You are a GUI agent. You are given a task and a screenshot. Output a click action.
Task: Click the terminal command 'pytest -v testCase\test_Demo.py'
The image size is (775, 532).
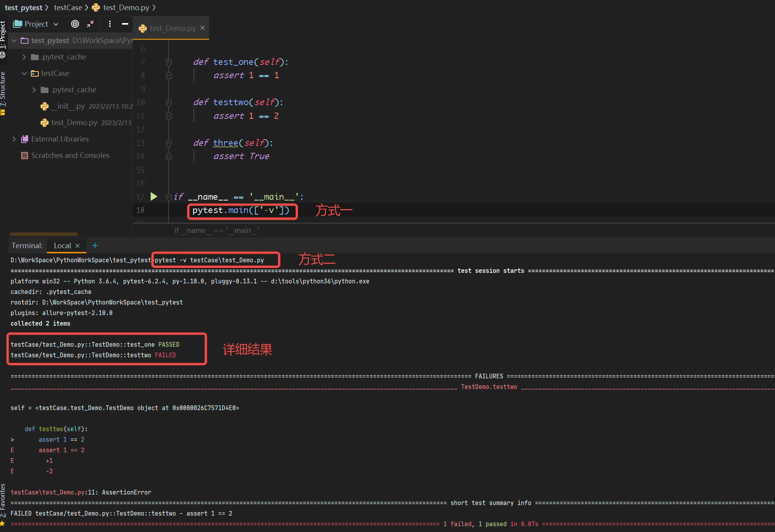click(x=209, y=260)
